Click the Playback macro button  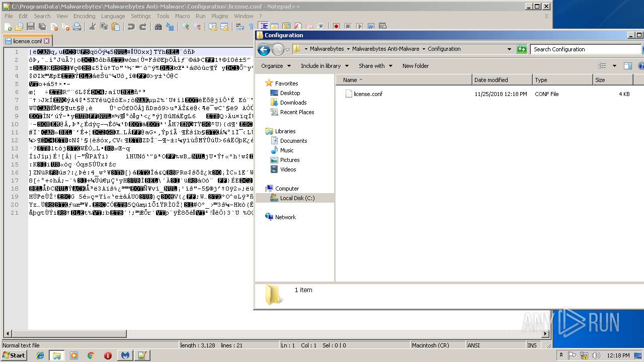(359, 27)
